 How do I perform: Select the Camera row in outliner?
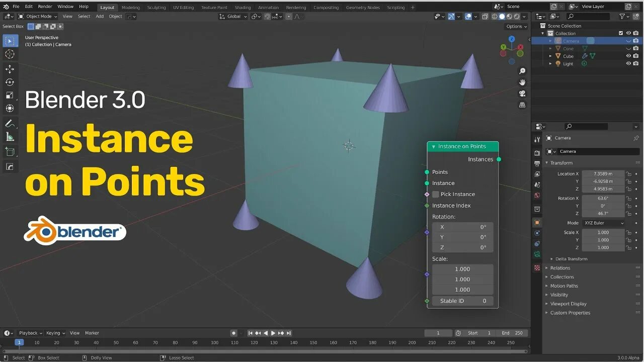pos(587,41)
